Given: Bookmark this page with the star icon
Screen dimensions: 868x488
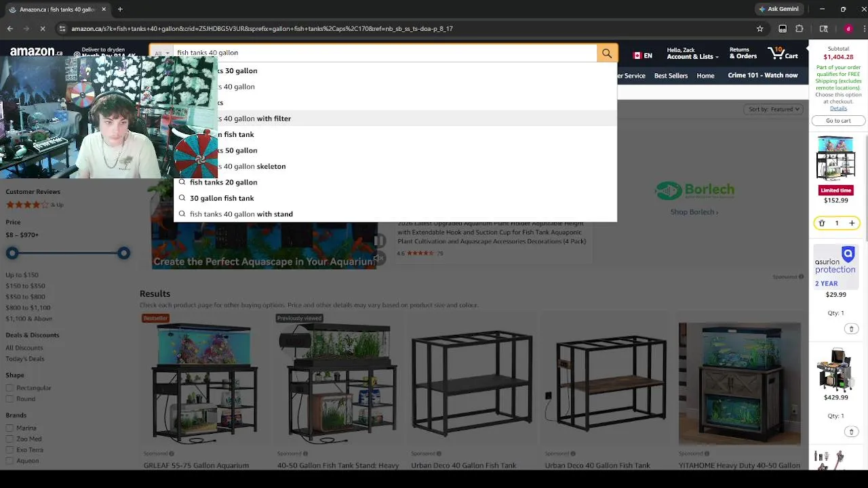Looking at the screenshot, I should coord(760,28).
